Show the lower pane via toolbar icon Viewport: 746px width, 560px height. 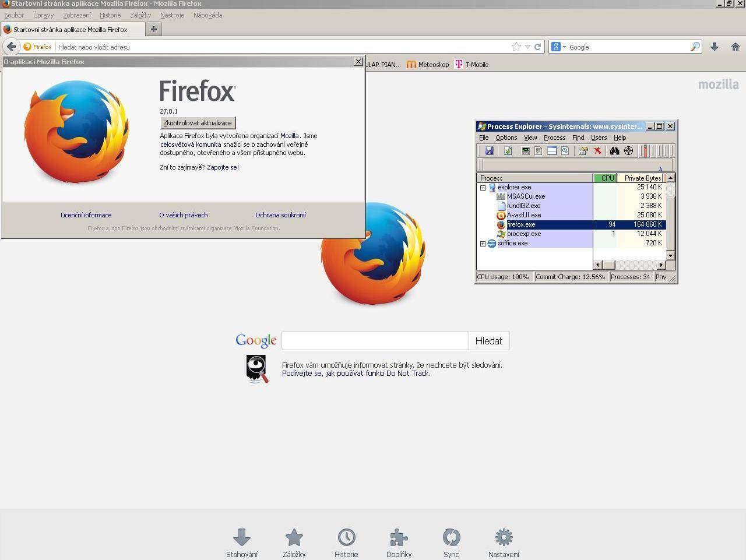[552, 151]
